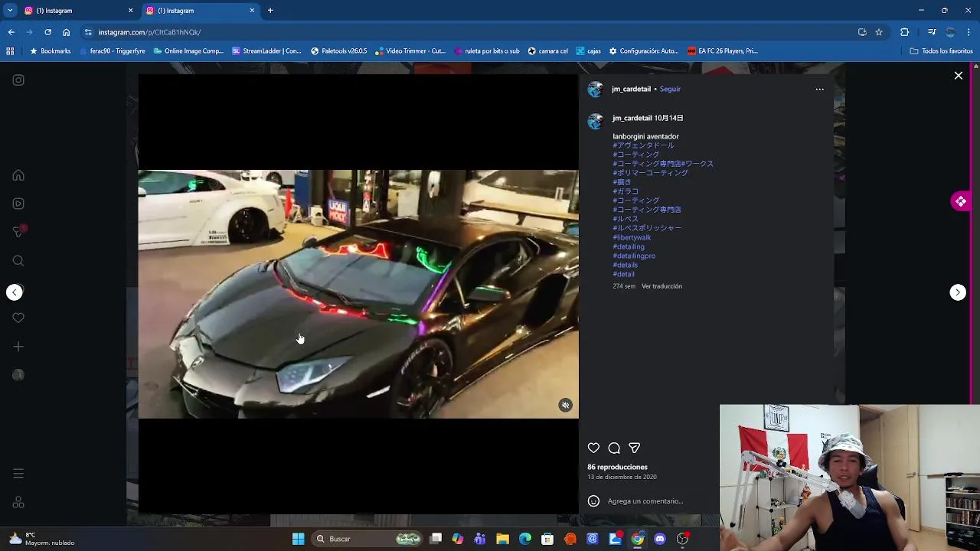Click the pink floating extension button
The image size is (980, 551).
pos(961,201)
